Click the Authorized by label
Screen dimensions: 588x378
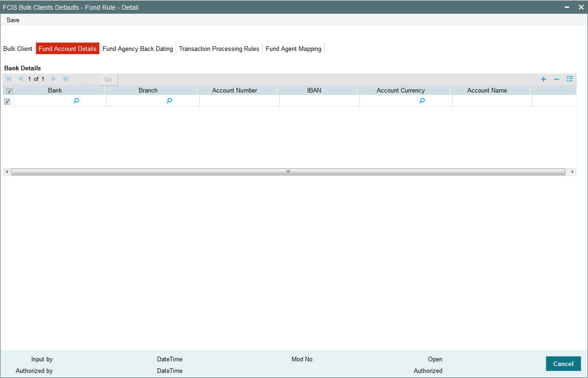tap(34, 371)
